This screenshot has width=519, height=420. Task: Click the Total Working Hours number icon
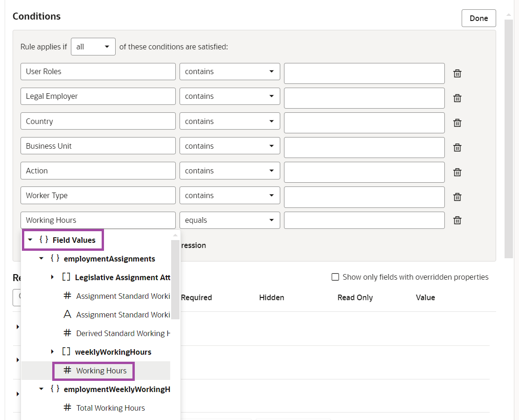(67, 408)
